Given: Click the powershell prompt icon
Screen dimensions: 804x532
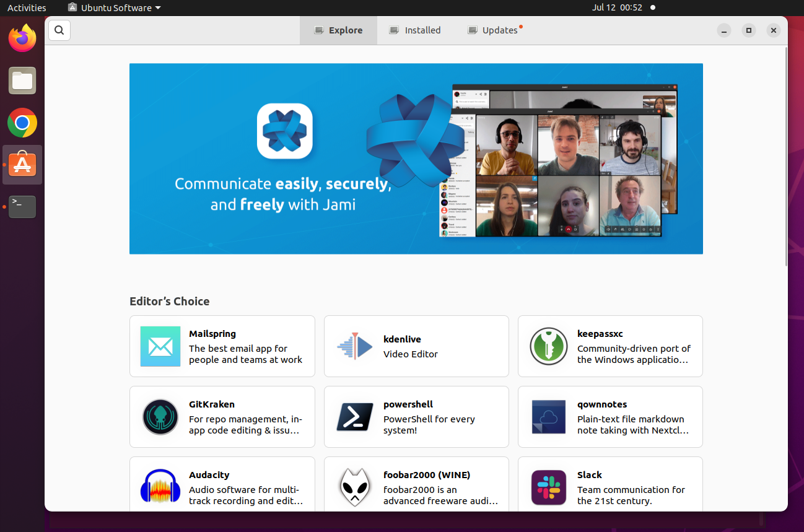Looking at the screenshot, I should pyautogui.click(x=355, y=417).
